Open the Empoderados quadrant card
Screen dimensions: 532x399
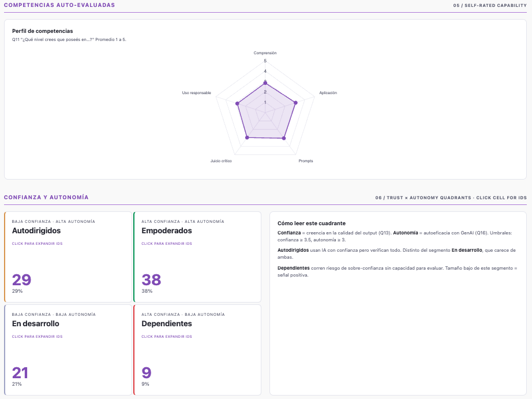[197, 257]
